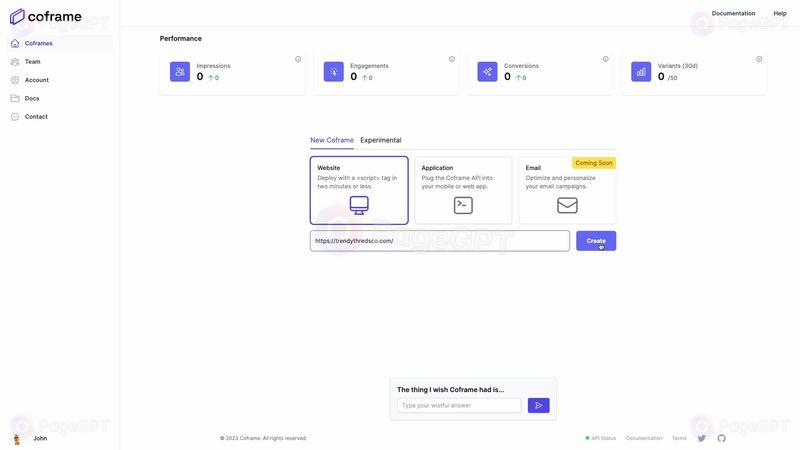The width and height of the screenshot is (800, 450).
Task: Click the John user avatar
Action: tap(16, 439)
